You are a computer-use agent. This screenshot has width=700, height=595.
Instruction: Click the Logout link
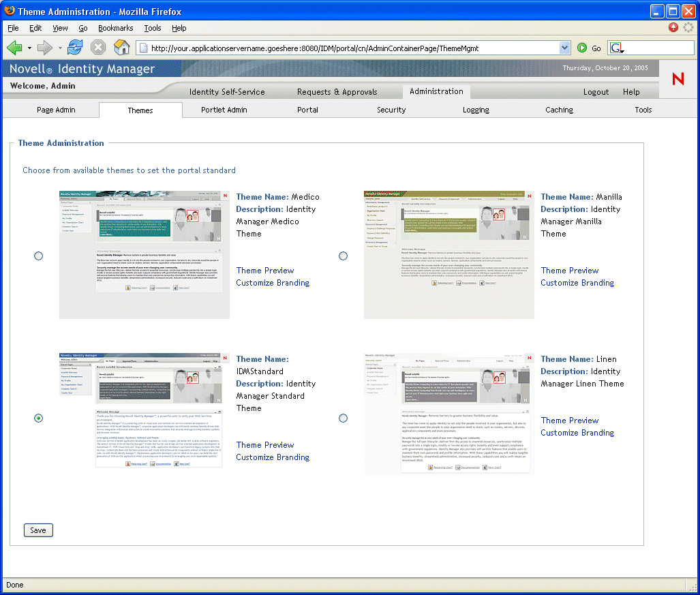[x=596, y=92]
